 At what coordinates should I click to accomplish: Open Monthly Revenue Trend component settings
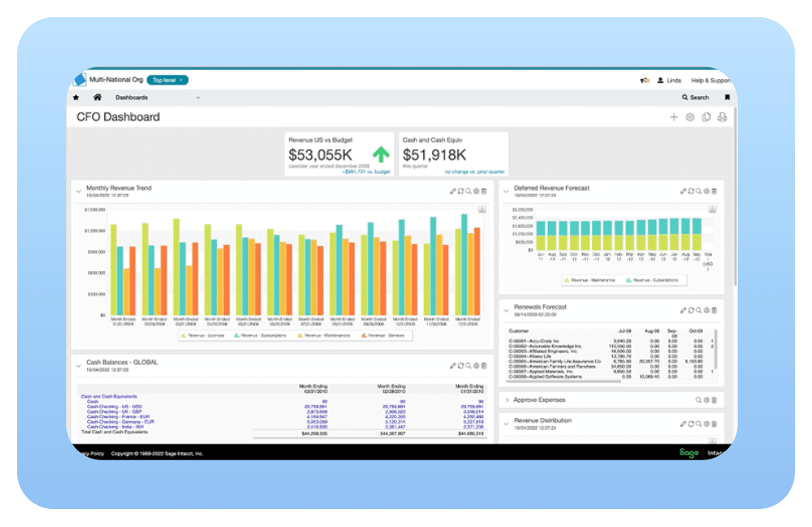476,191
